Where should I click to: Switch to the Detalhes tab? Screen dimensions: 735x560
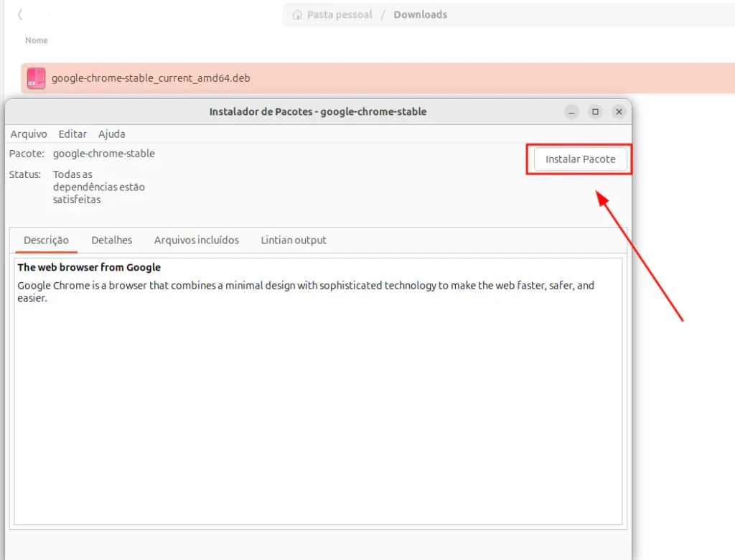pos(111,240)
